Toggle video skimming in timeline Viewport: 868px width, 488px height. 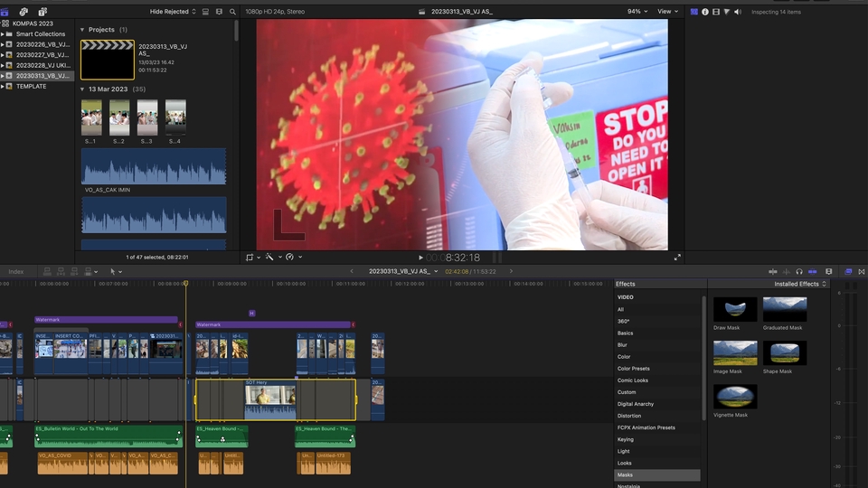[x=773, y=272]
